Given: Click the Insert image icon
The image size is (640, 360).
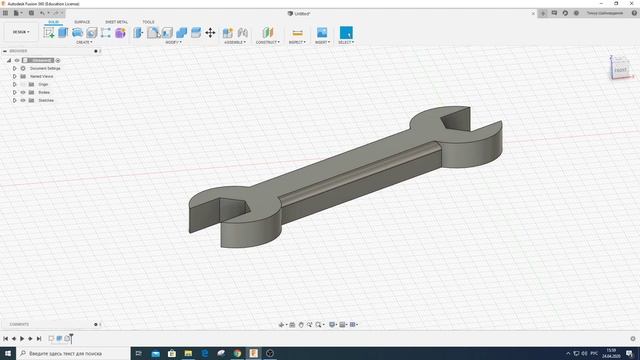Looking at the screenshot, I should pyautogui.click(x=322, y=33).
